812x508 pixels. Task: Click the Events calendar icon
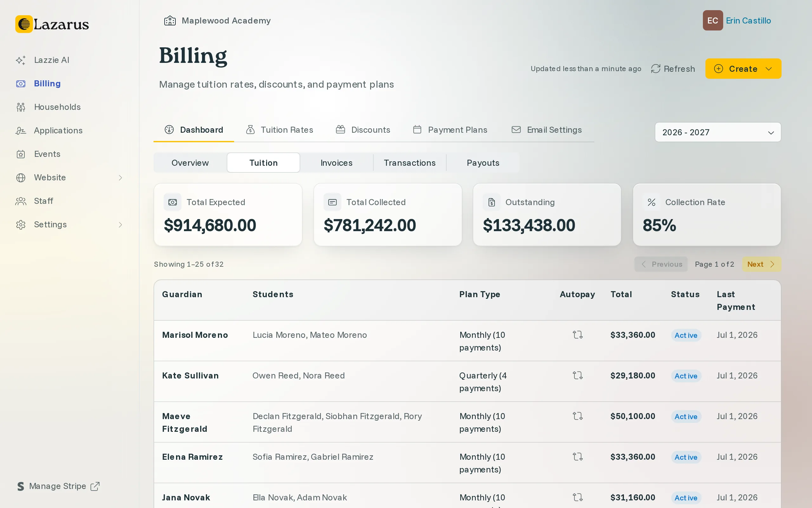click(x=21, y=154)
